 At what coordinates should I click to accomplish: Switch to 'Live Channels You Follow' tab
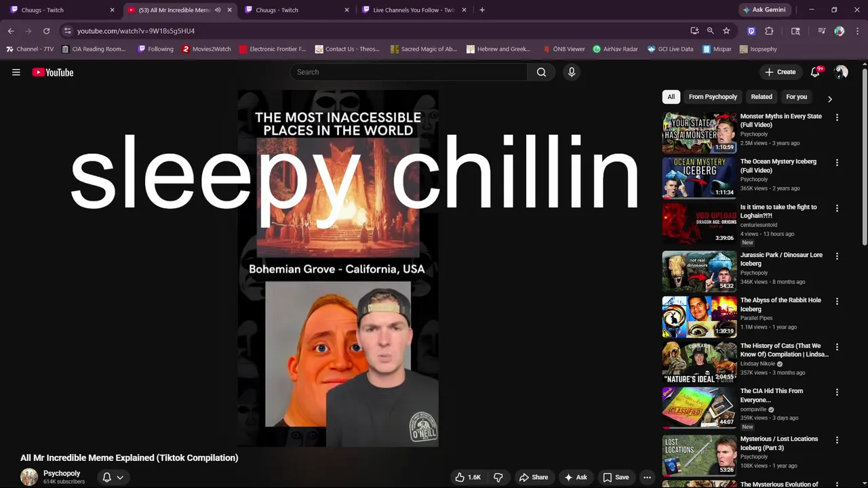point(413,10)
